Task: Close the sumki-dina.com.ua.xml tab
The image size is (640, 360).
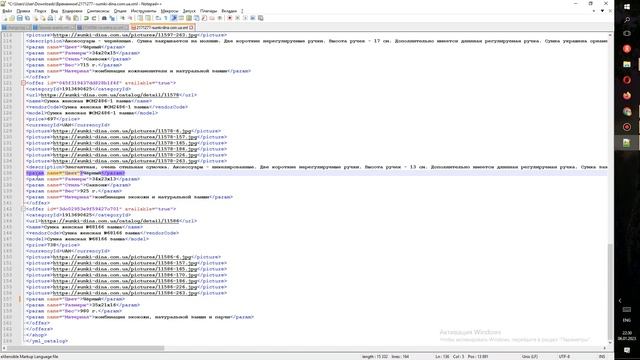Action: (x=191, y=27)
